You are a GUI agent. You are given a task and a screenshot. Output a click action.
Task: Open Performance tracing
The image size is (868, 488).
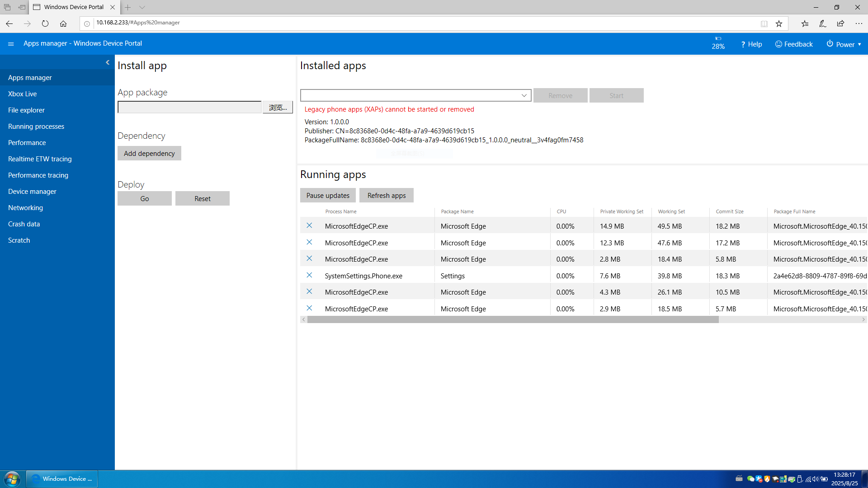(57, 175)
